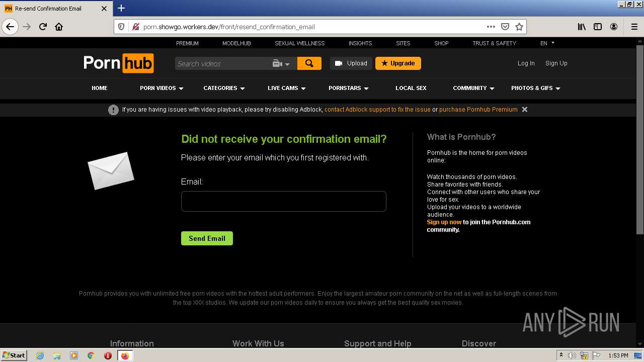The image size is (644, 362).
Task: Go to browser Home page
Action: tap(59, 27)
